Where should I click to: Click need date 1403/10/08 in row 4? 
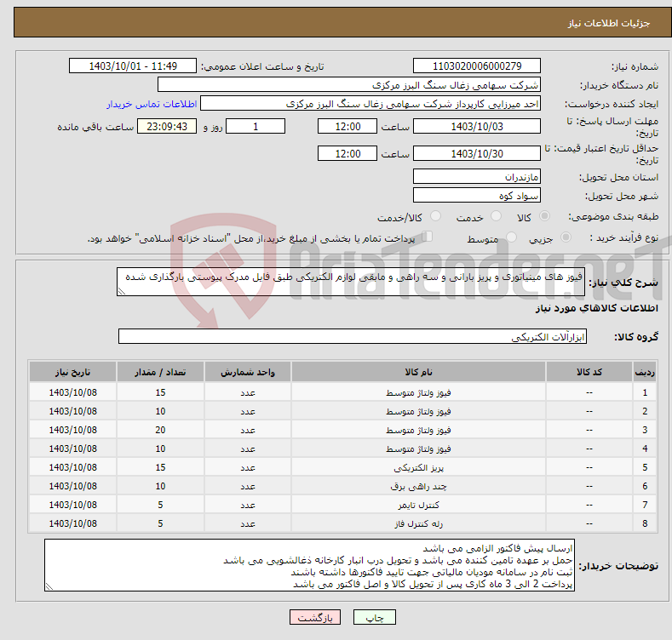(73, 449)
